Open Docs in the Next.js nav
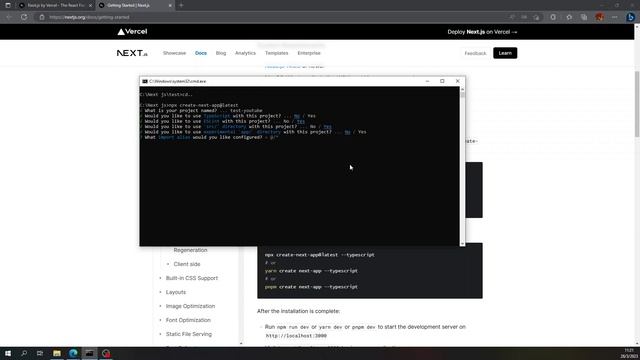The image size is (640, 360). (201, 53)
